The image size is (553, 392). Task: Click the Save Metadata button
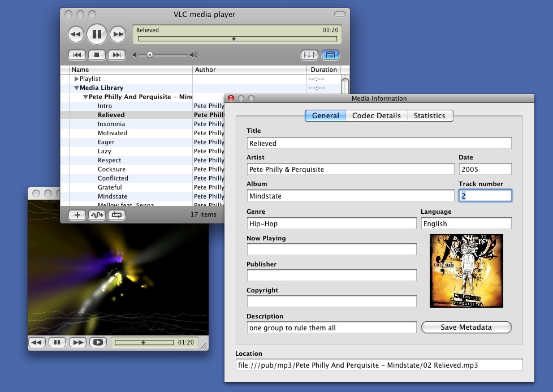point(466,327)
